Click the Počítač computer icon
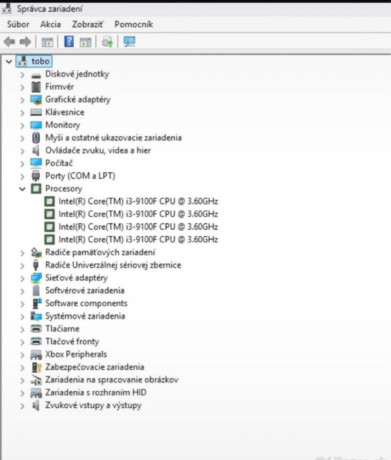Viewport: 391px width, 460px height. pyautogui.click(x=36, y=163)
